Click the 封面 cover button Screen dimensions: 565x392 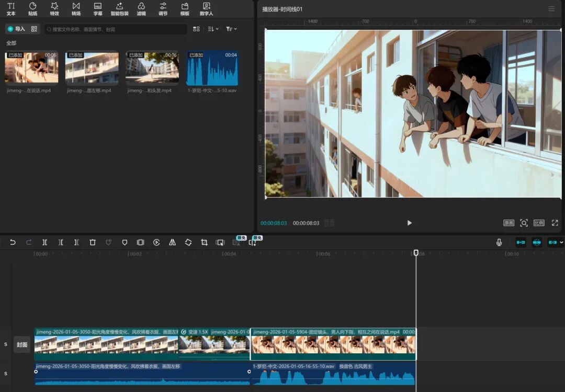22,344
